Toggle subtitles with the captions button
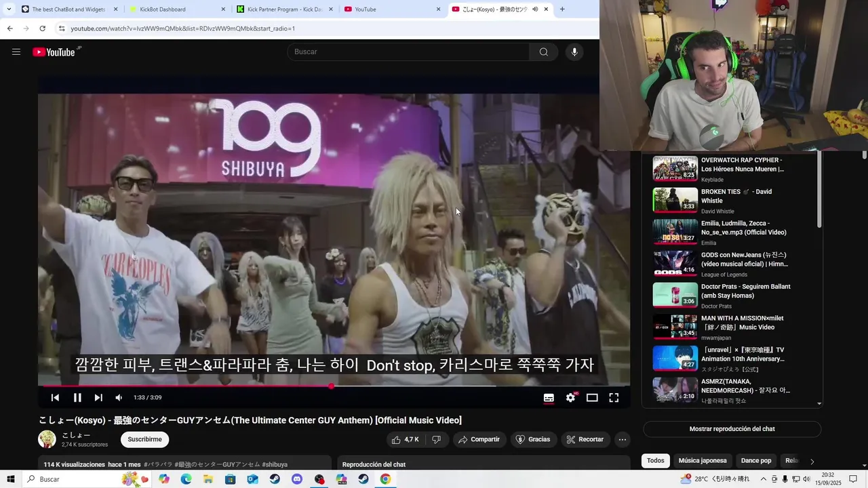Image resolution: width=868 pixels, height=488 pixels. click(549, 398)
